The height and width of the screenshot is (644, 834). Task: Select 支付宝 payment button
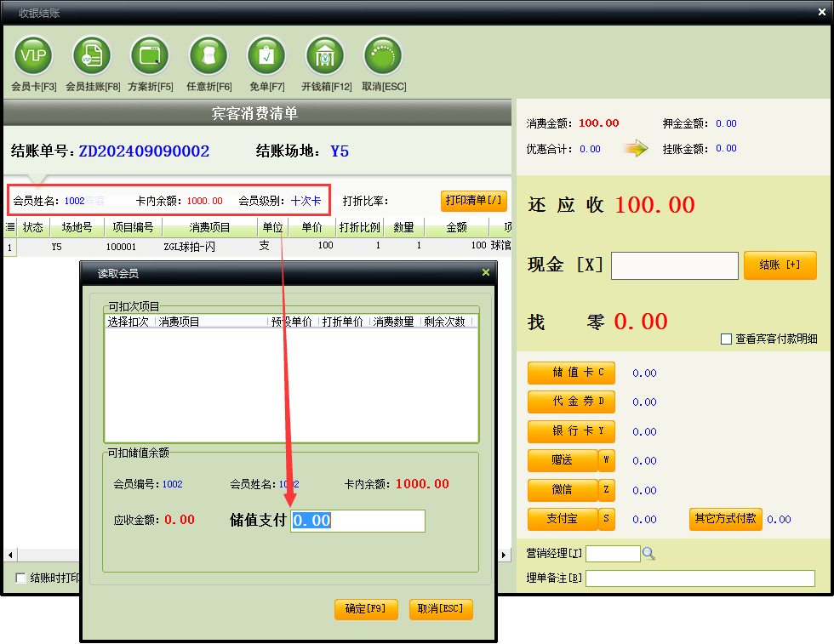[563, 519]
